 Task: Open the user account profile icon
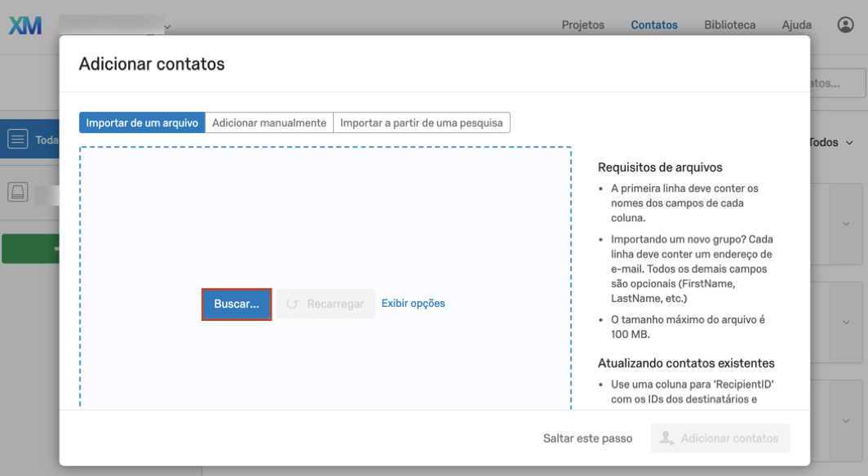[845, 25]
